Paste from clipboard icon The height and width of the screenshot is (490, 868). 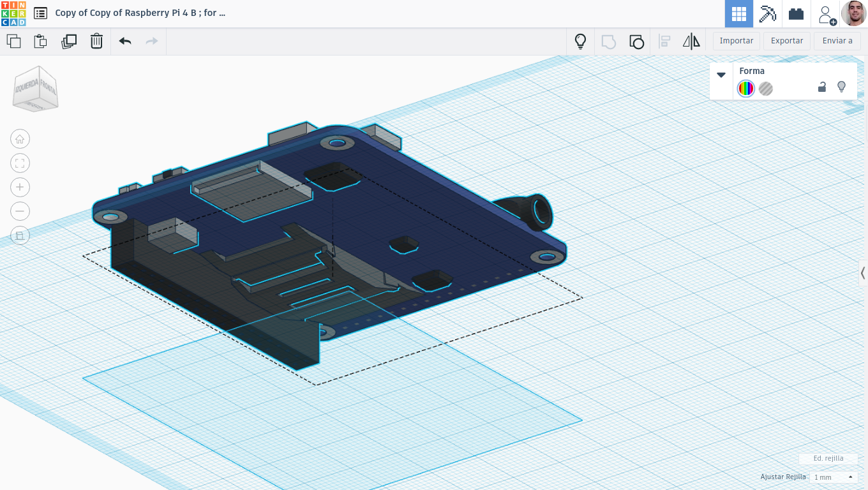coord(40,41)
